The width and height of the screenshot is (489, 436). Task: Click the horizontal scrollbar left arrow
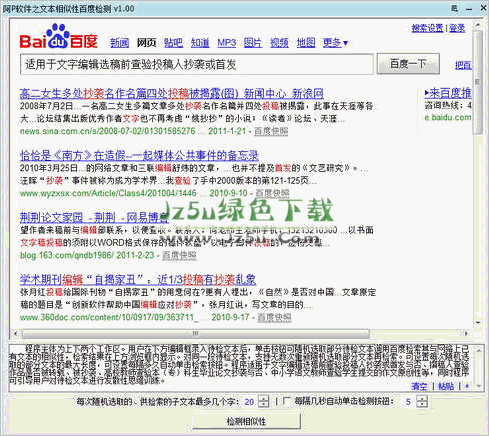click(x=15, y=333)
